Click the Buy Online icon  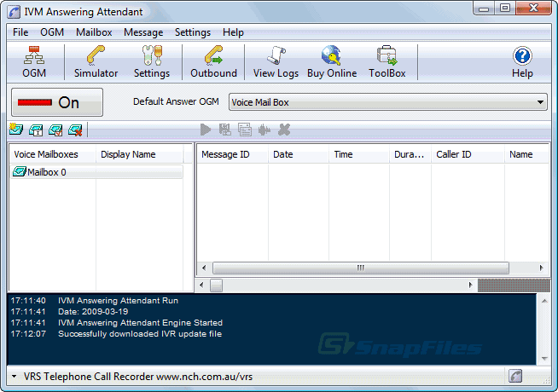[332, 62]
